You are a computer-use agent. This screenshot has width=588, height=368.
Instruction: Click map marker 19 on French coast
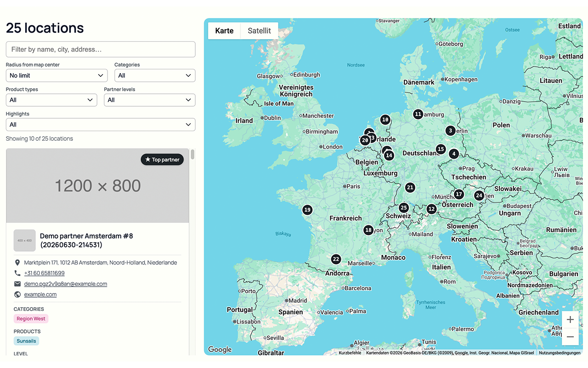[x=307, y=210]
